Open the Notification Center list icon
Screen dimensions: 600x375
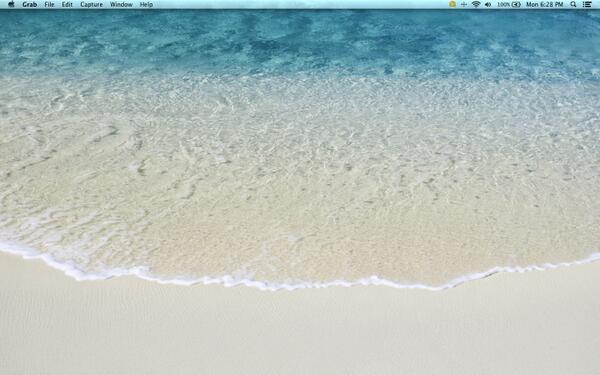(587, 5)
